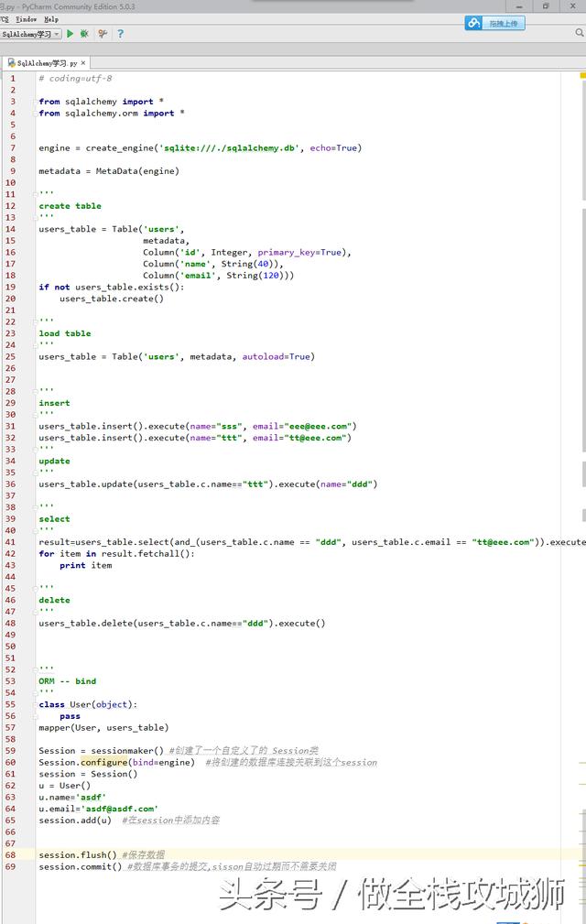
Task: Restore the PyCharm window size
Action: [x=546, y=5]
